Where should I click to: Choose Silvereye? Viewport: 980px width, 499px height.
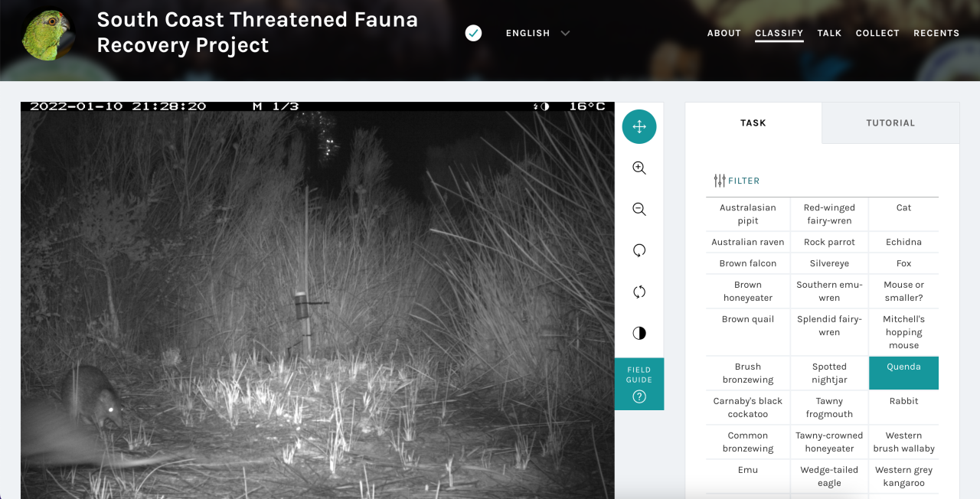(829, 263)
